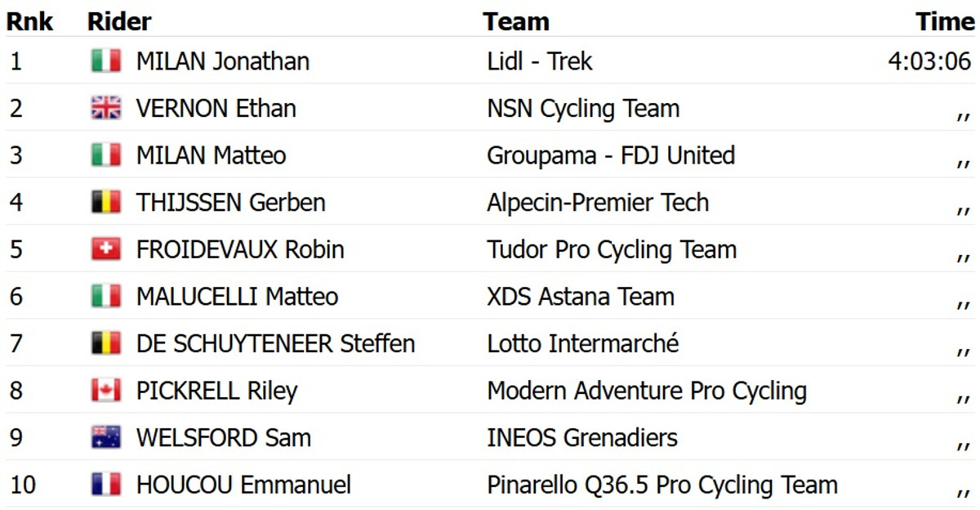Go to the Alpecin-Premier Tech team page
The height and width of the screenshot is (510, 980).
coord(598,202)
